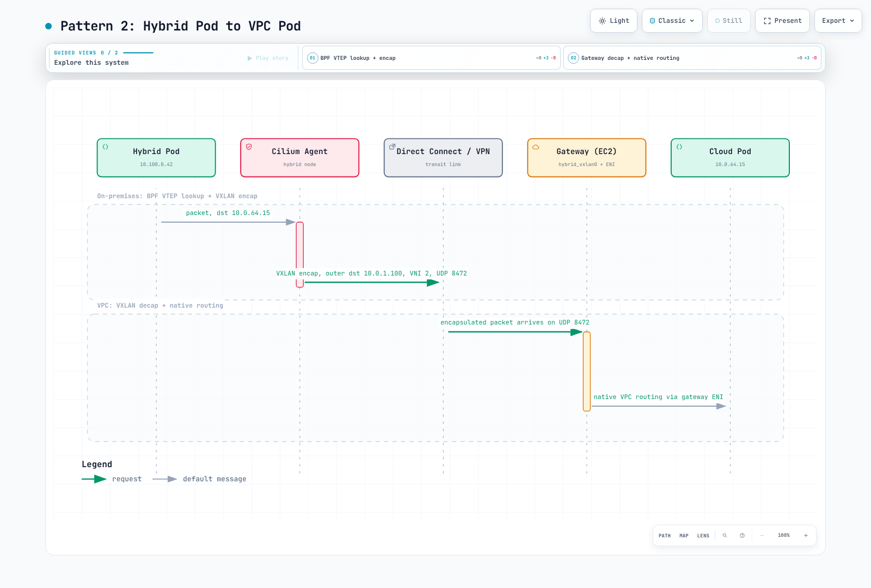Toggle the Light theme button
This screenshot has height=588, width=871.
pyautogui.click(x=614, y=21)
